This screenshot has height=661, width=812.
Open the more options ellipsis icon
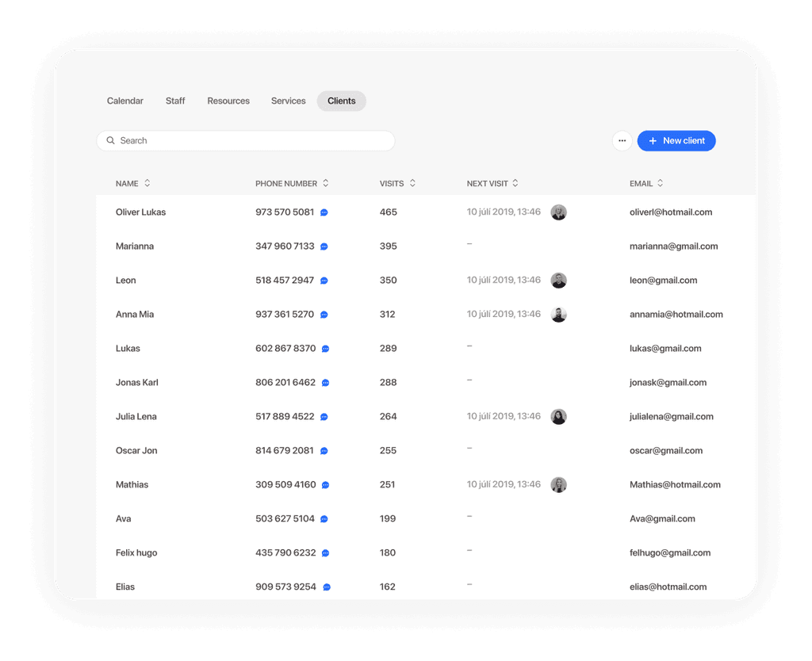622,140
